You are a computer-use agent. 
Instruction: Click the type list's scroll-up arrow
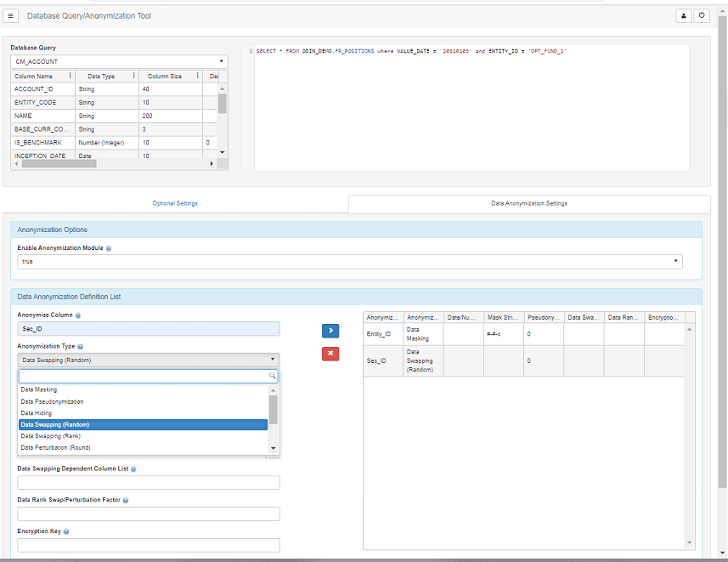coord(273,390)
